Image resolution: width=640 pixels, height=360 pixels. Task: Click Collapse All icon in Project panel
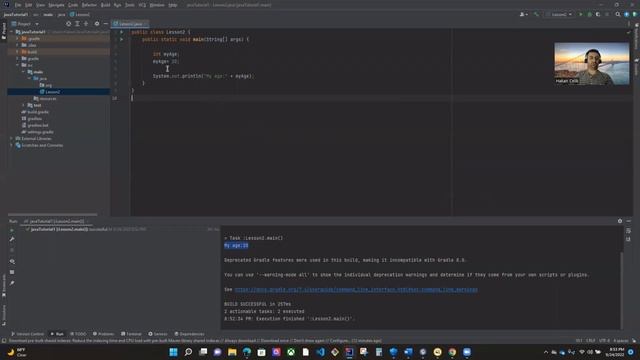click(x=86, y=24)
